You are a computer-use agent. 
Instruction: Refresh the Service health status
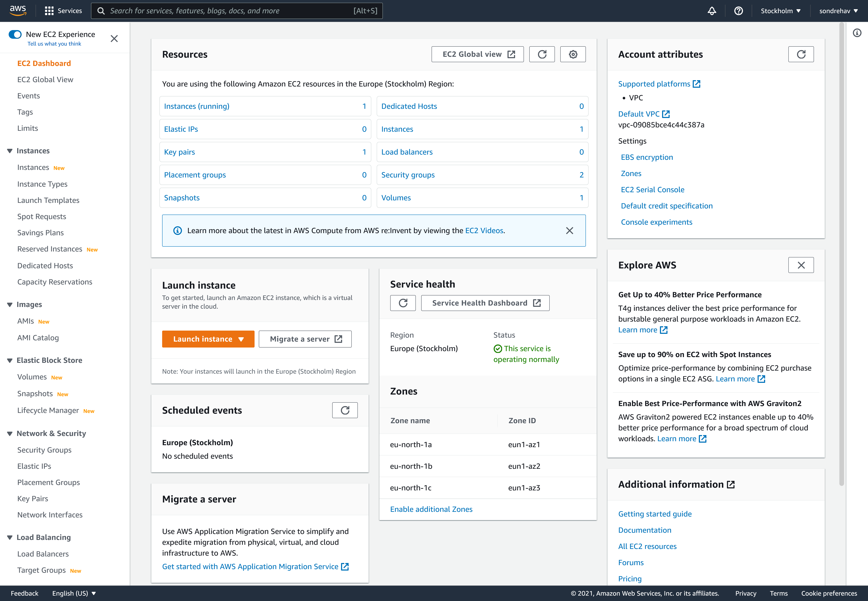point(403,303)
